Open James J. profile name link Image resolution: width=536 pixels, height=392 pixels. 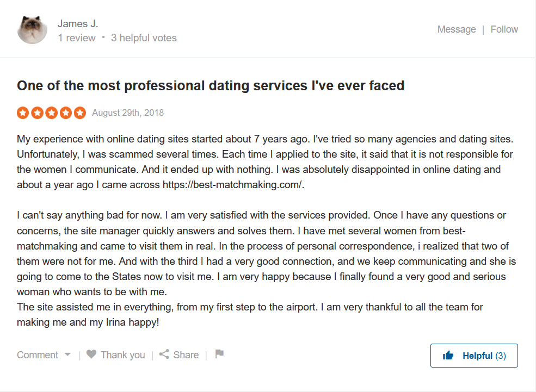(x=78, y=23)
